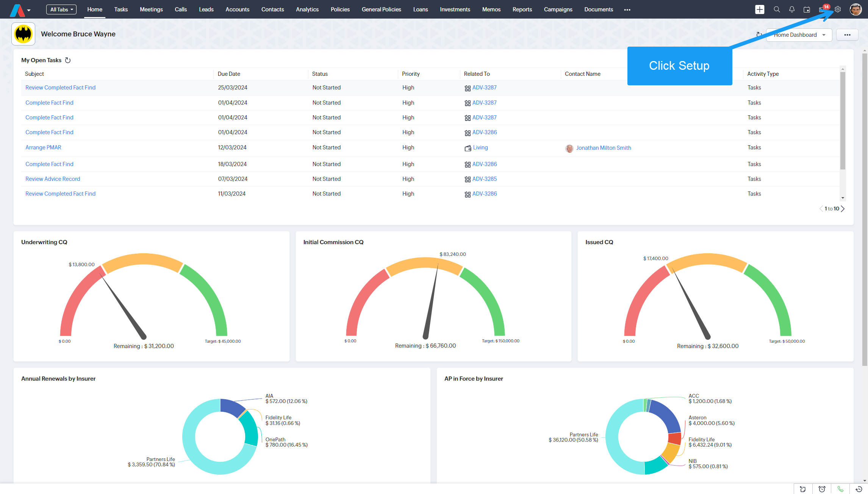Screen dimensions: 868x494
Task: Open the Investments tab
Action: coord(455,9)
